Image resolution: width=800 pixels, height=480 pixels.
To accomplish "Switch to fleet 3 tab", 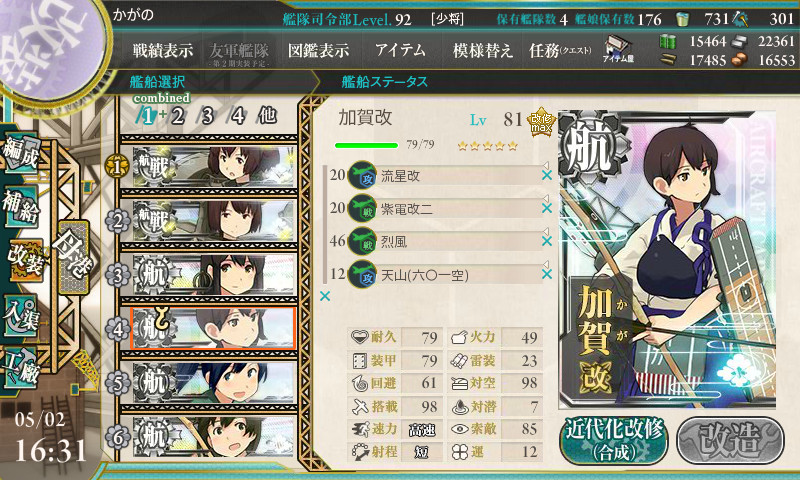I will point(207,116).
